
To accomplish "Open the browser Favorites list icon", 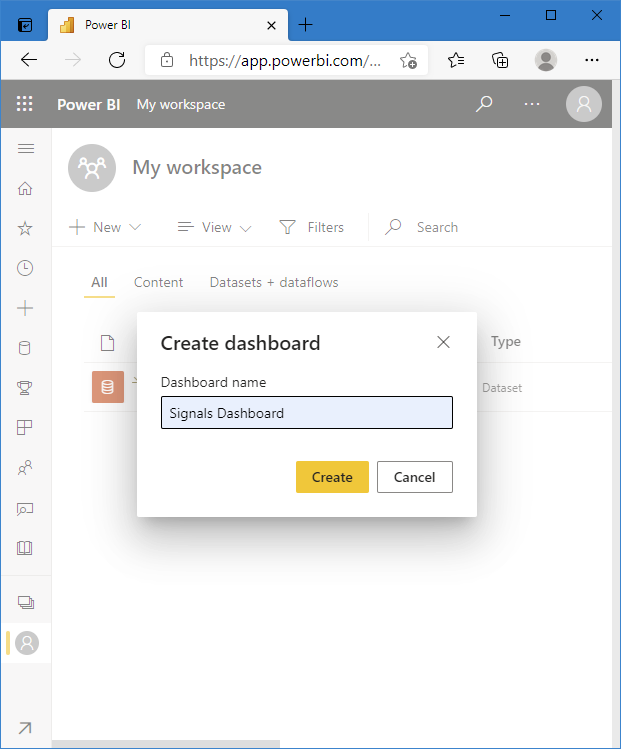I will (456, 60).
